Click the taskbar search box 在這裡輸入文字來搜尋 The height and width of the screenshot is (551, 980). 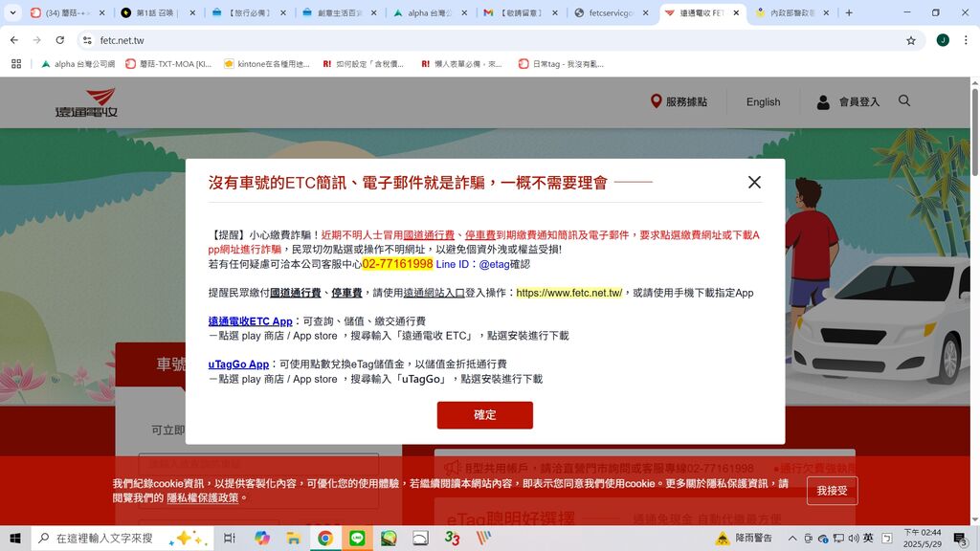[122, 538]
